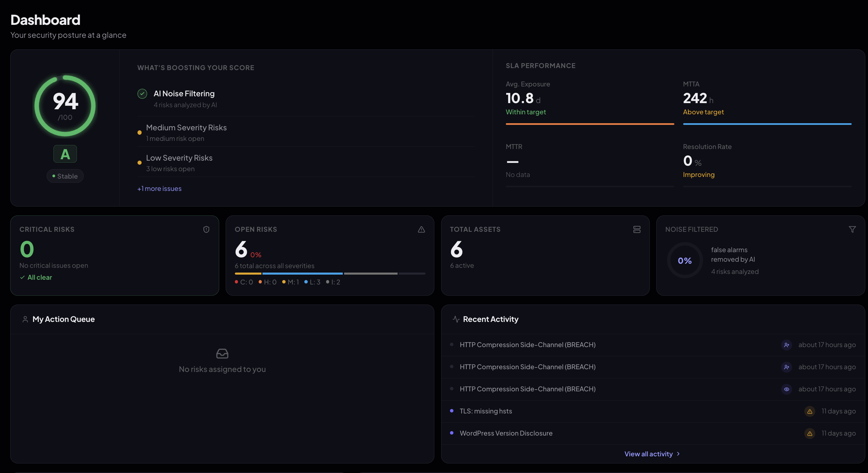Viewport: 868px width, 473px height.
Task: Click the 94 security score ring
Action: [65, 105]
